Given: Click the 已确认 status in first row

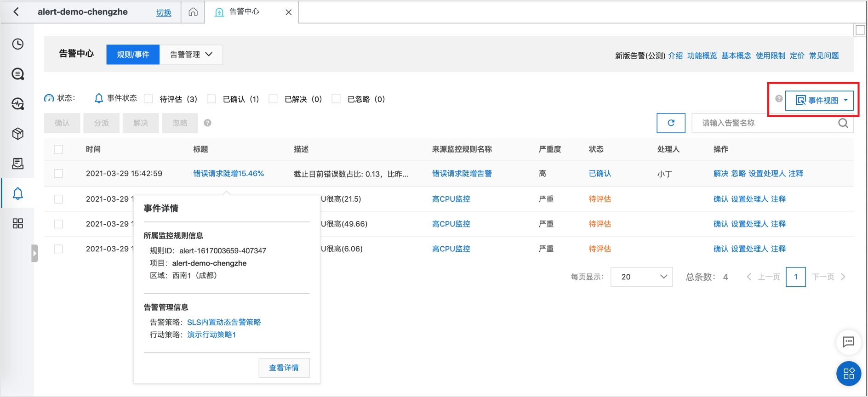Looking at the screenshot, I should [600, 174].
